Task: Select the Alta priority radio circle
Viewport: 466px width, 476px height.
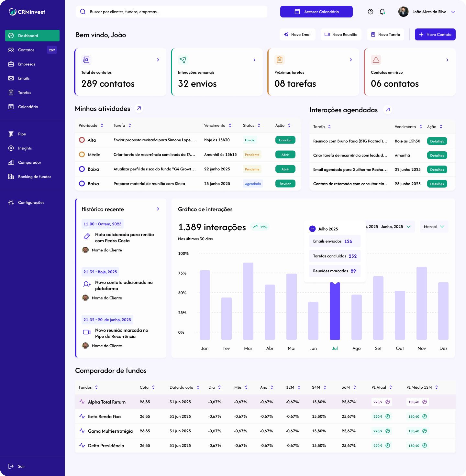Action: click(x=82, y=140)
